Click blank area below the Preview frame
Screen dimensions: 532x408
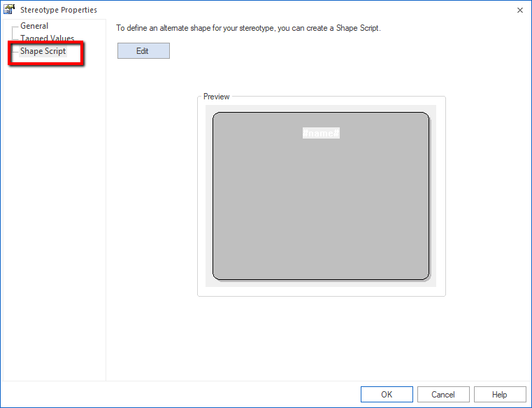[321, 336]
